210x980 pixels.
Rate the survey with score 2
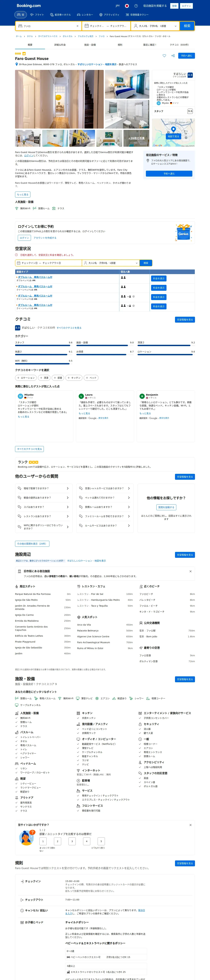click(x=58, y=841)
